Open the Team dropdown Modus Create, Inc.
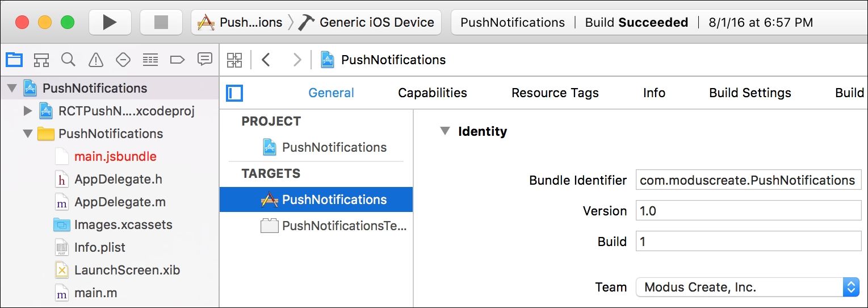 [748, 287]
